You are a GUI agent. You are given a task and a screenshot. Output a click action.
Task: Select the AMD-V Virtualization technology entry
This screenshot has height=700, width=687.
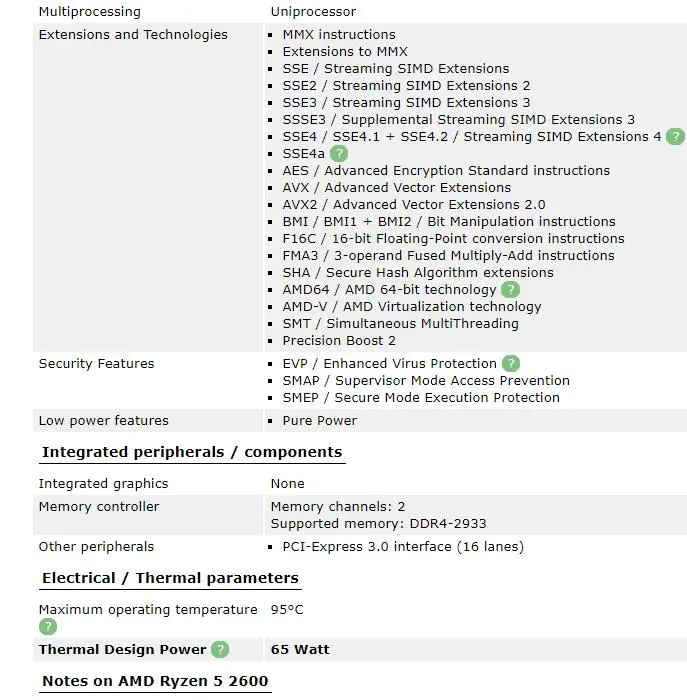pyautogui.click(x=411, y=307)
